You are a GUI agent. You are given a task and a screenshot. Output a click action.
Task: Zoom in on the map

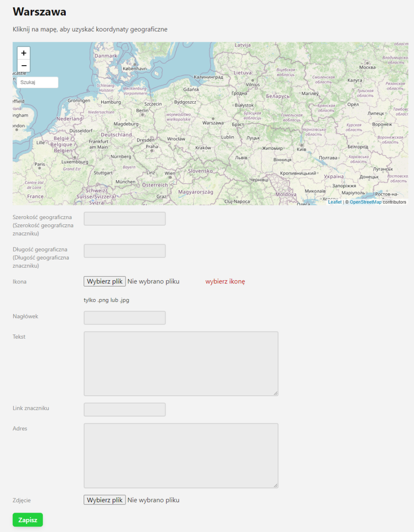click(x=24, y=53)
